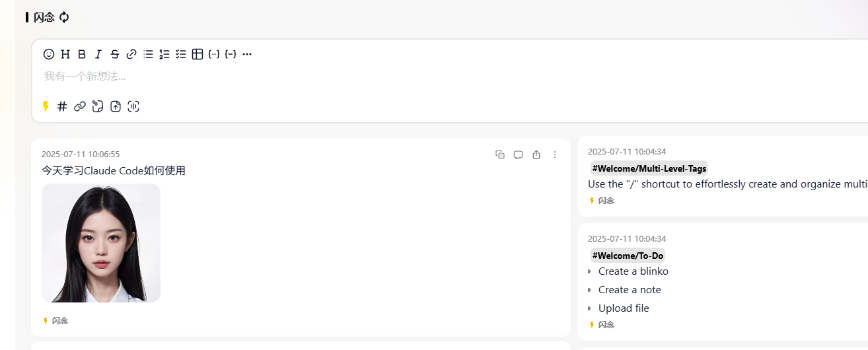The height and width of the screenshot is (350, 868).
Task: Click the #Welcome/To-Do tag
Action: pos(628,256)
